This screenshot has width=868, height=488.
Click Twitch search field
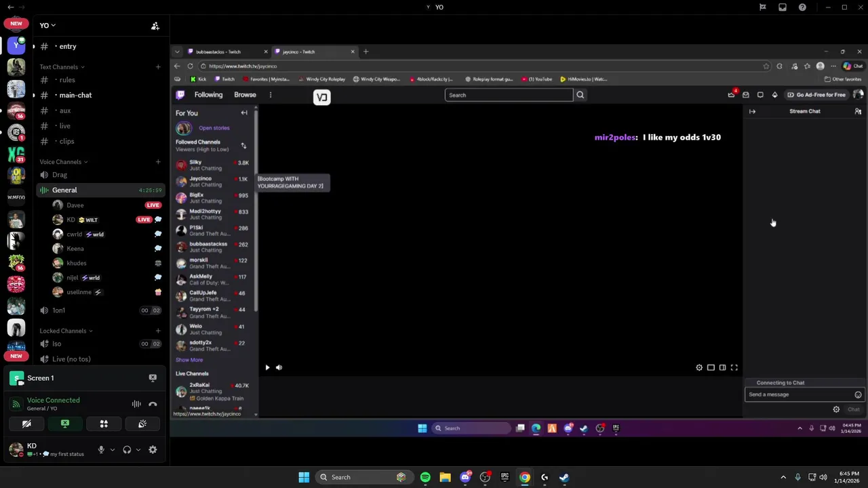click(x=509, y=95)
